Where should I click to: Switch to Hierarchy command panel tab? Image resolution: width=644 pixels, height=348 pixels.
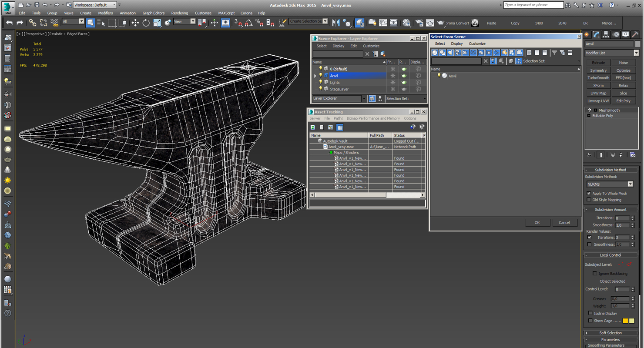(x=606, y=35)
